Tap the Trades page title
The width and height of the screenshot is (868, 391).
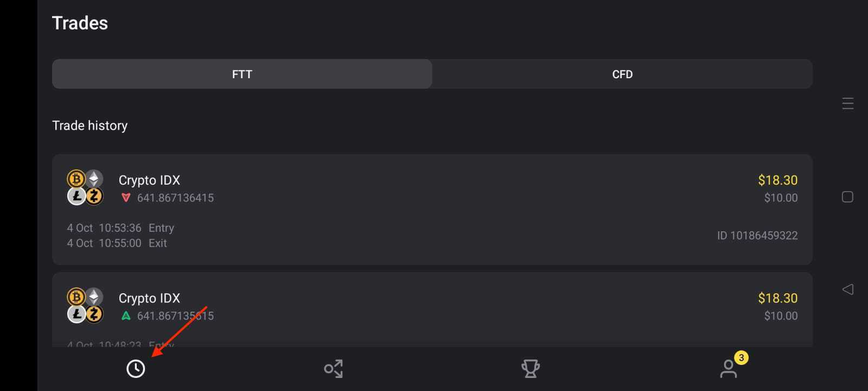pos(80,23)
